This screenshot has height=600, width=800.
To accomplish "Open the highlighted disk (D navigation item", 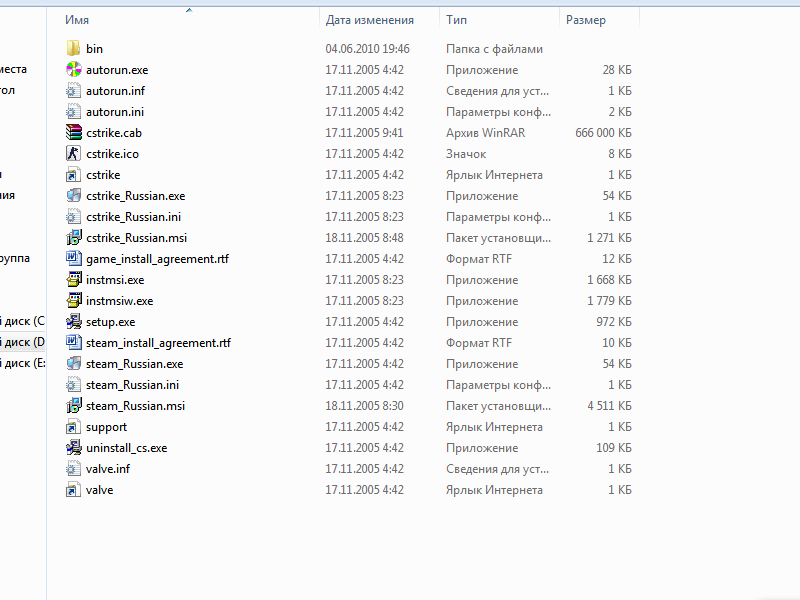I will click(22, 342).
